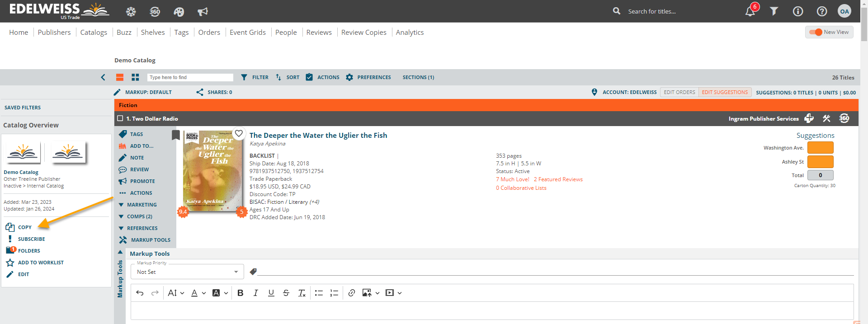Switch to grid view layout icon
868x324 pixels.
[135, 77]
